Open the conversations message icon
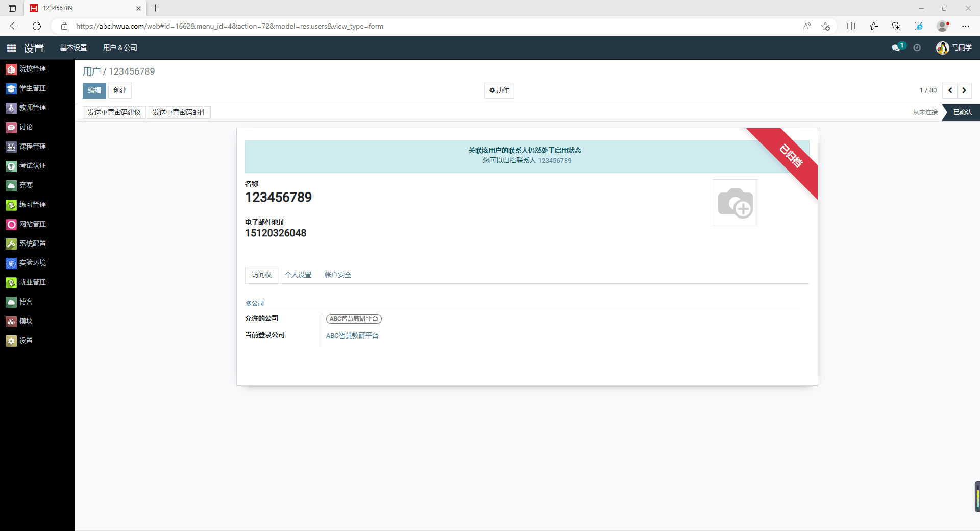 [x=896, y=48]
